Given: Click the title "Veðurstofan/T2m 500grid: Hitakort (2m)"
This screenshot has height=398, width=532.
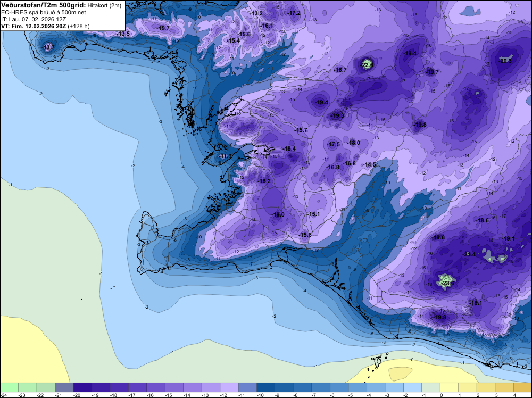Looking at the screenshot, I should point(61,5).
